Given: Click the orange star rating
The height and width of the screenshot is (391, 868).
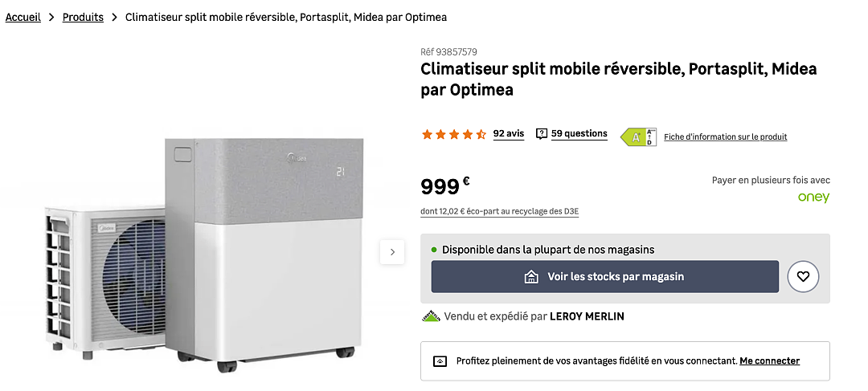Looking at the screenshot, I should pyautogui.click(x=454, y=134).
